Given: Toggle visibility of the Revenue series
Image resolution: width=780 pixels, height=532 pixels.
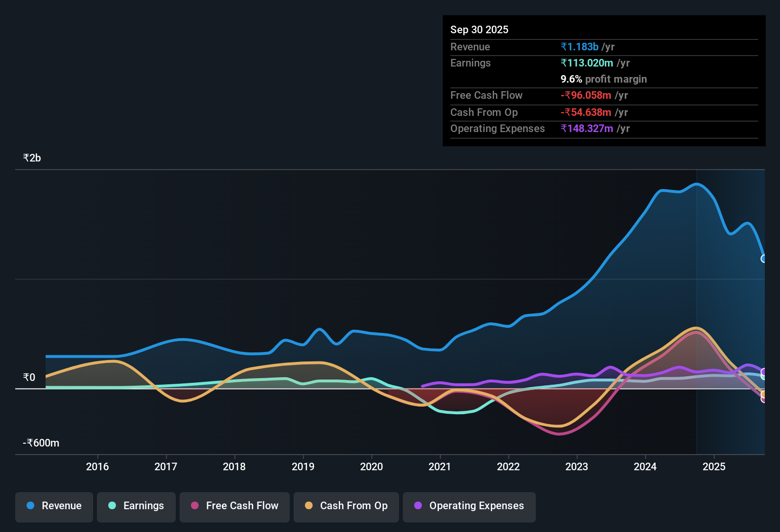Looking at the screenshot, I should [54, 506].
